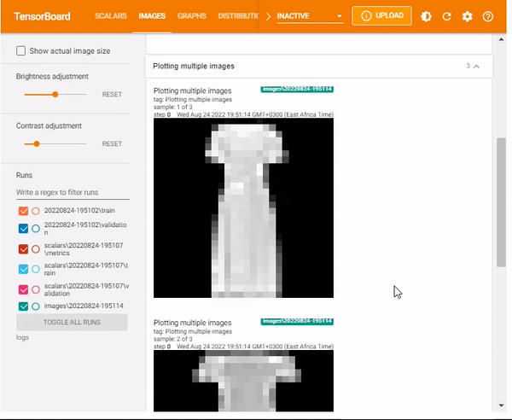Collapse the Plotting multiple images section
512x420 pixels.
pos(476,67)
